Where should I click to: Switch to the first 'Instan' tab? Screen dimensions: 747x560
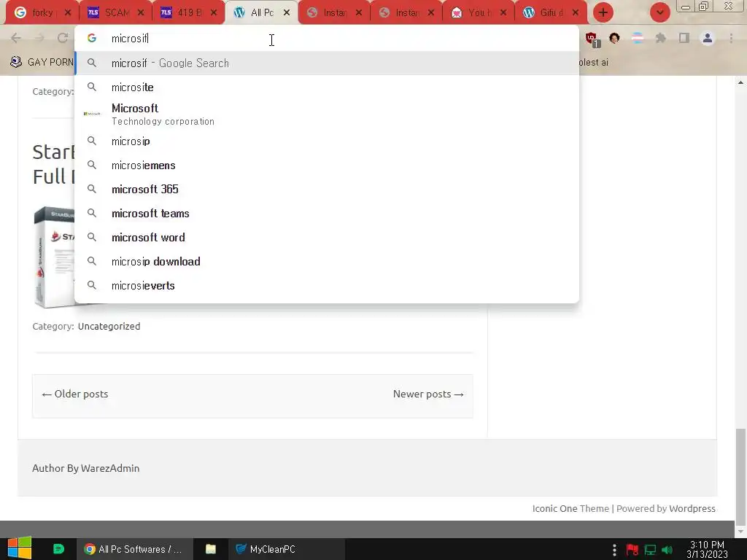tap(333, 13)
